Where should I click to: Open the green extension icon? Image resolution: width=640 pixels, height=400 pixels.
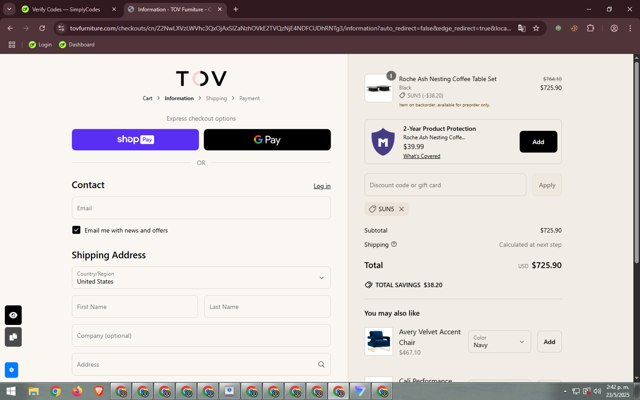click(558, 28)
